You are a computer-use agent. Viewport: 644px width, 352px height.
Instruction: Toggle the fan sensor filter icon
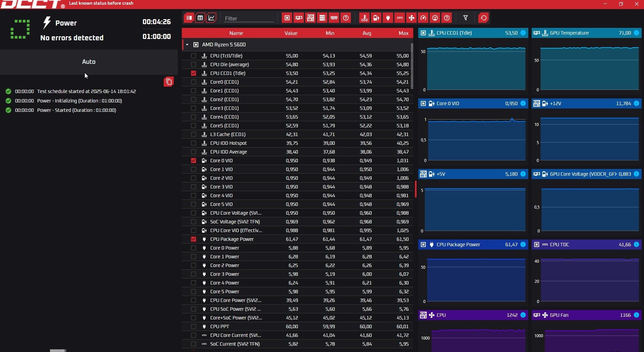412,18
